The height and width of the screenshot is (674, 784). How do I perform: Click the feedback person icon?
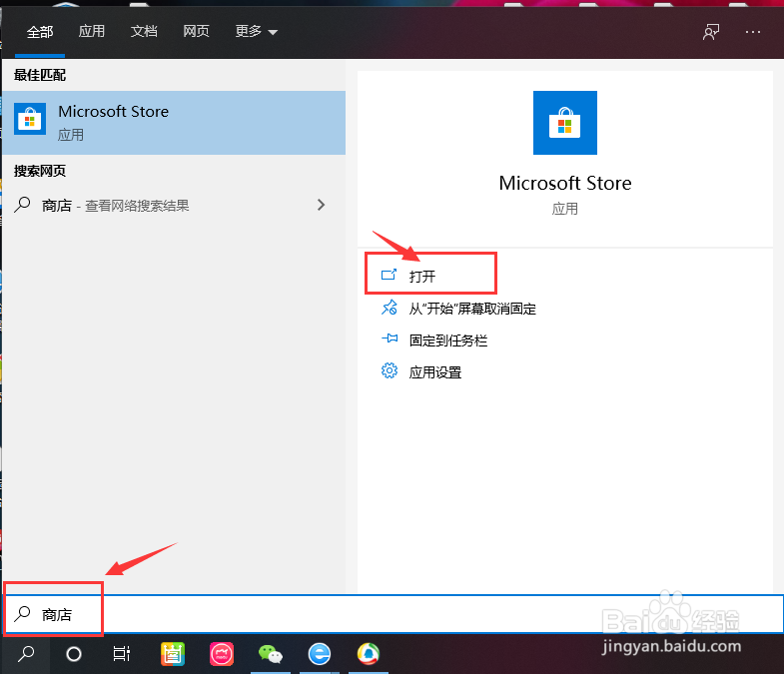point(710,32)
